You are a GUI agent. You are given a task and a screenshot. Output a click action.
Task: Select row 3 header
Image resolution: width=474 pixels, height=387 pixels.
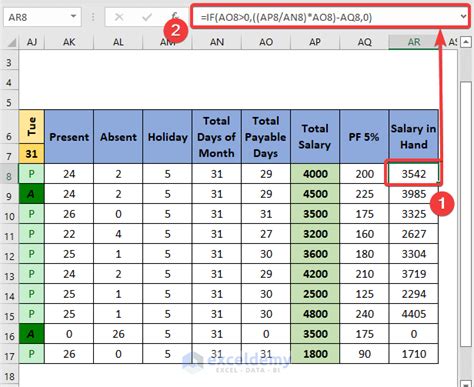pyautogui.click(x=9, y=63)
